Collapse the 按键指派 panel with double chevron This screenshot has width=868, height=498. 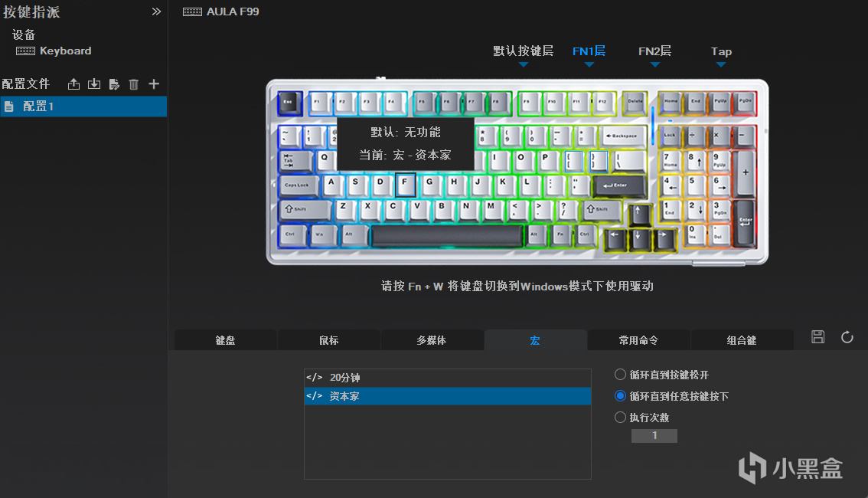coord(156,11)
